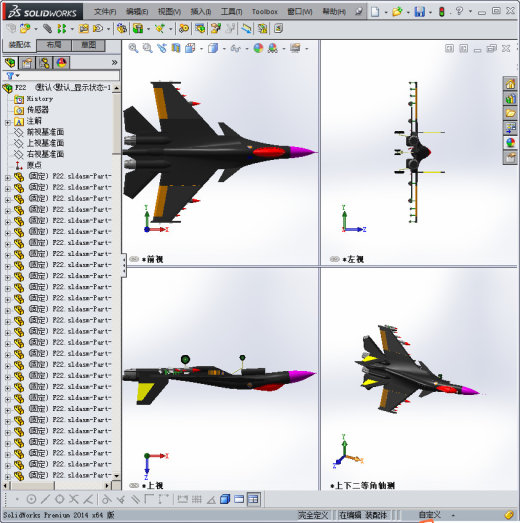Switch to PropertyManager tab

(27, 63)
